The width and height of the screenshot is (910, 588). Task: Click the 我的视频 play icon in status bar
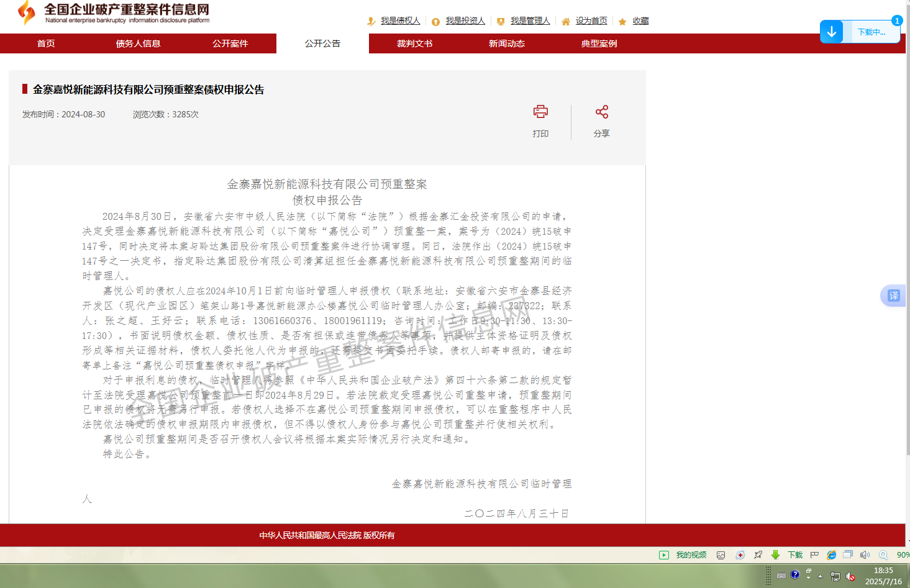point(664,555)
